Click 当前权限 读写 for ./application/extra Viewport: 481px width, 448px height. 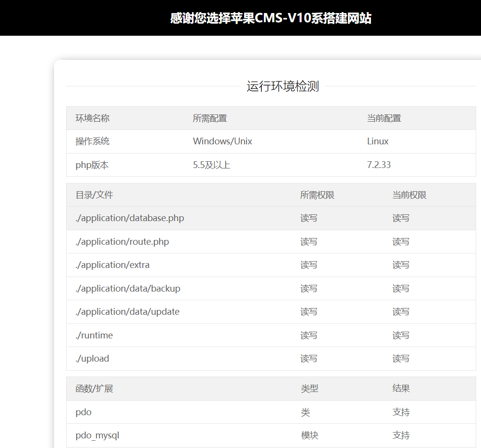click(x=400, y=265)
